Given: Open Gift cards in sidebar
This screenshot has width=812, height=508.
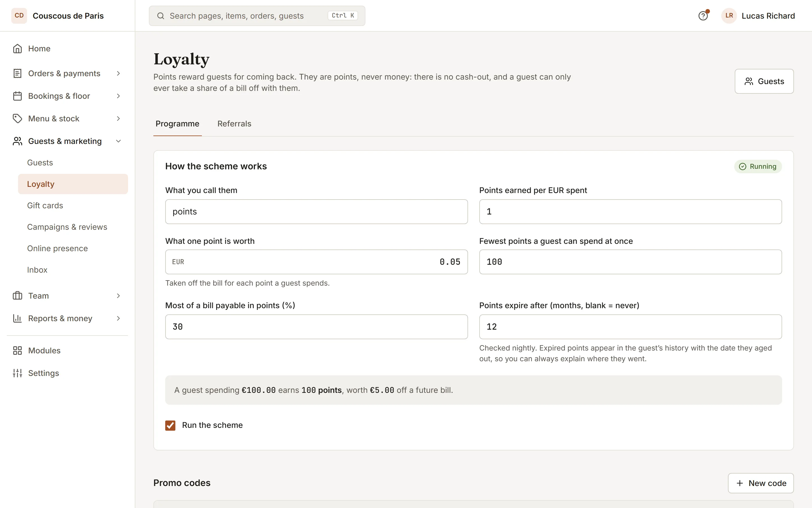Looking at the screenshot, I should point(73,205).
